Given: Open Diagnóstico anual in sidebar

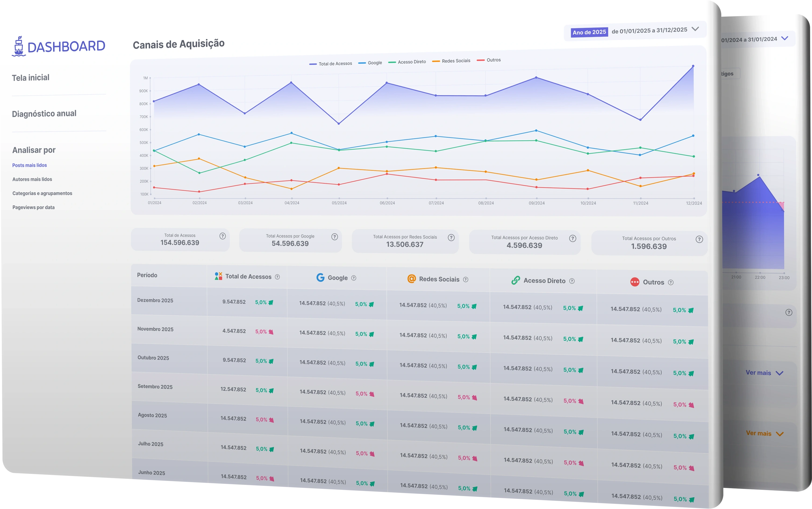Looking at the screenshot, I should tap(44, 114).
